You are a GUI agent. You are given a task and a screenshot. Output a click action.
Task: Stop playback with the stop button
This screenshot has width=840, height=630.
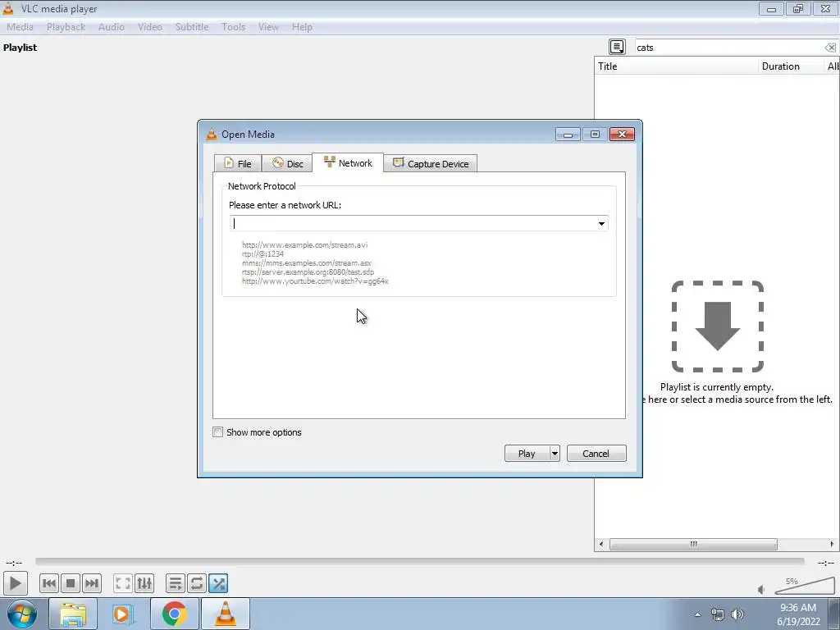pyautogui.click(x=71, y=583)
